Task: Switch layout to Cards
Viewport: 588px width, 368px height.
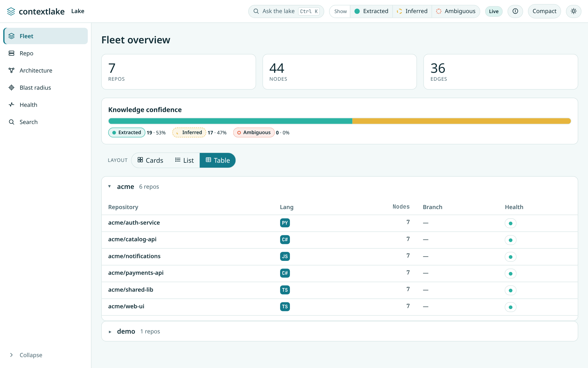Action: tap(150, 160)
